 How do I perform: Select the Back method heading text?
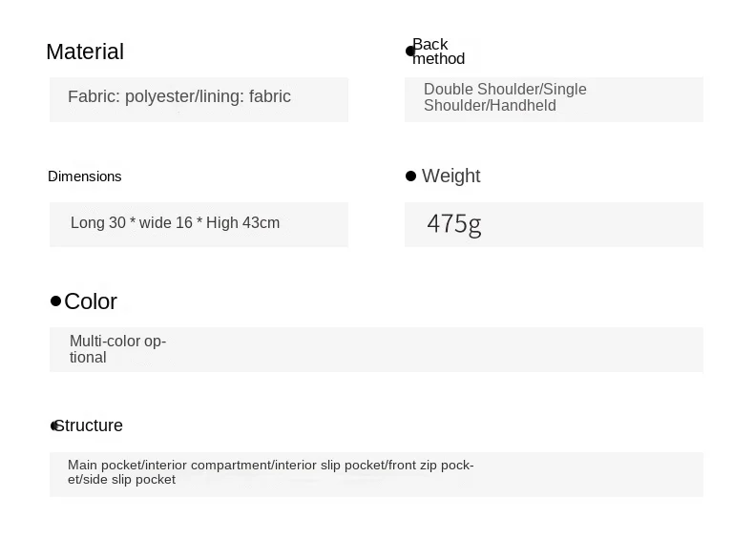click(438, 52)
